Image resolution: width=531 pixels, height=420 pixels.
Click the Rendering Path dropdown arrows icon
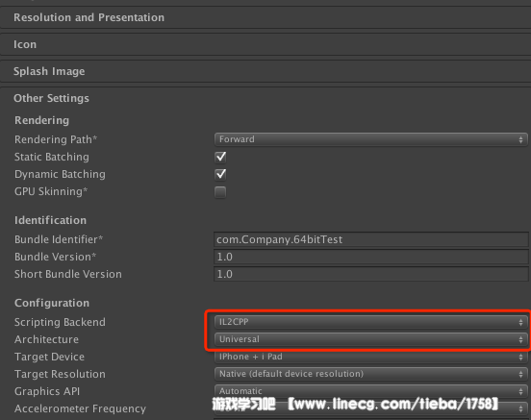pos(520,139)
